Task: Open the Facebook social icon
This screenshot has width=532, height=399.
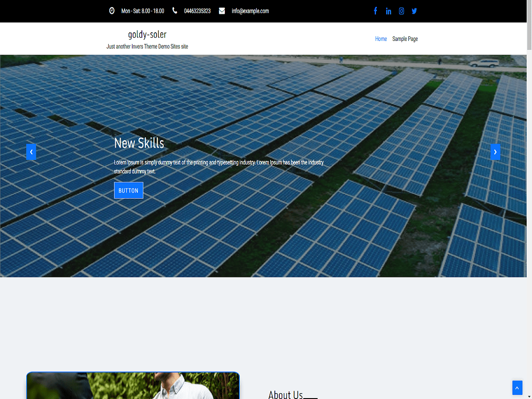Action: coord(376,11)
